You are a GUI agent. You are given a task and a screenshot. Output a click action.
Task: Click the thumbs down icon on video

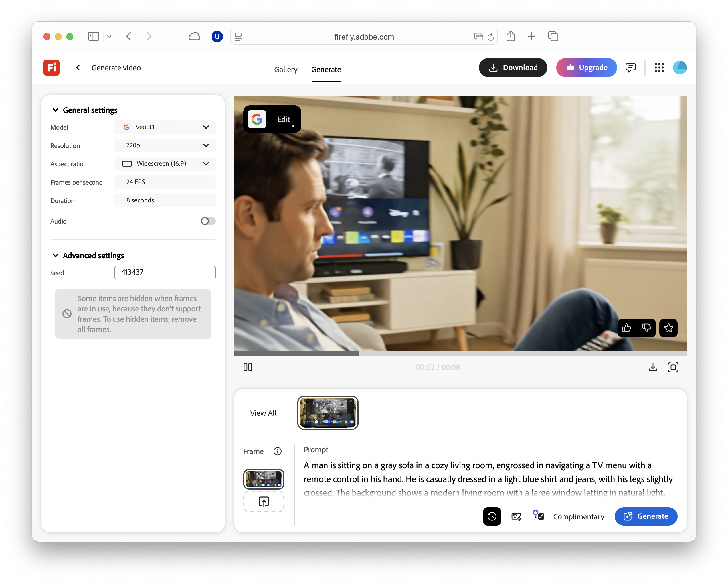(x=646, y=327)
